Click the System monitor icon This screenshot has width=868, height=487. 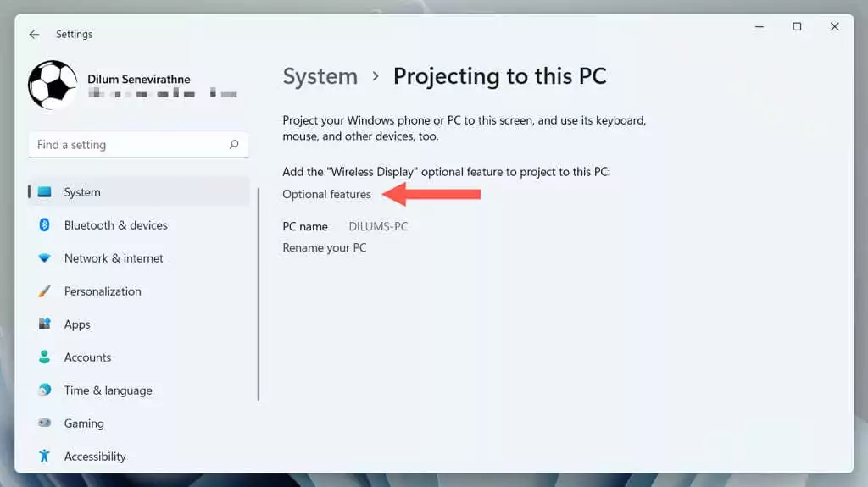click(44, 192)
